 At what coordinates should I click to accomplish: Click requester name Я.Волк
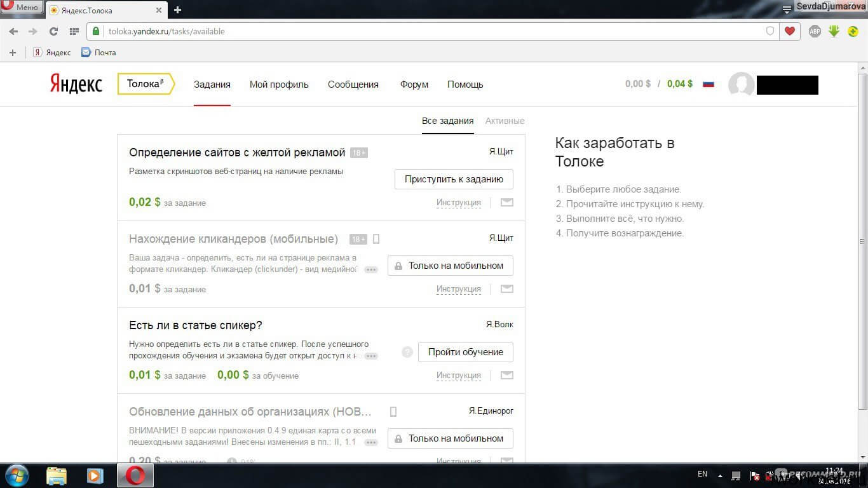(500, 324)
